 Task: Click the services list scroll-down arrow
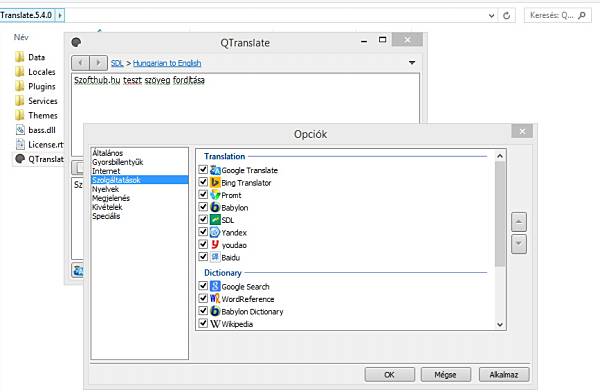500,325
